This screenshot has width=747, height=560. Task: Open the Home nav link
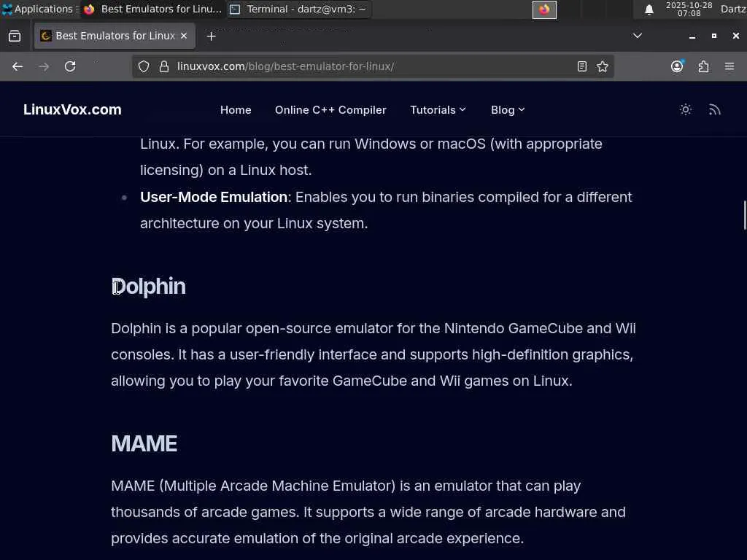(x=236, y=110)
